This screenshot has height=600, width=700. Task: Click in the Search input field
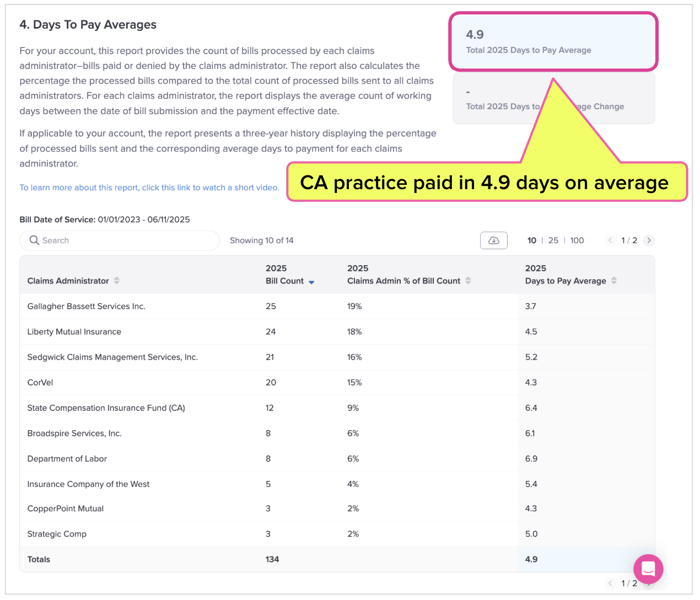(127, 240)
